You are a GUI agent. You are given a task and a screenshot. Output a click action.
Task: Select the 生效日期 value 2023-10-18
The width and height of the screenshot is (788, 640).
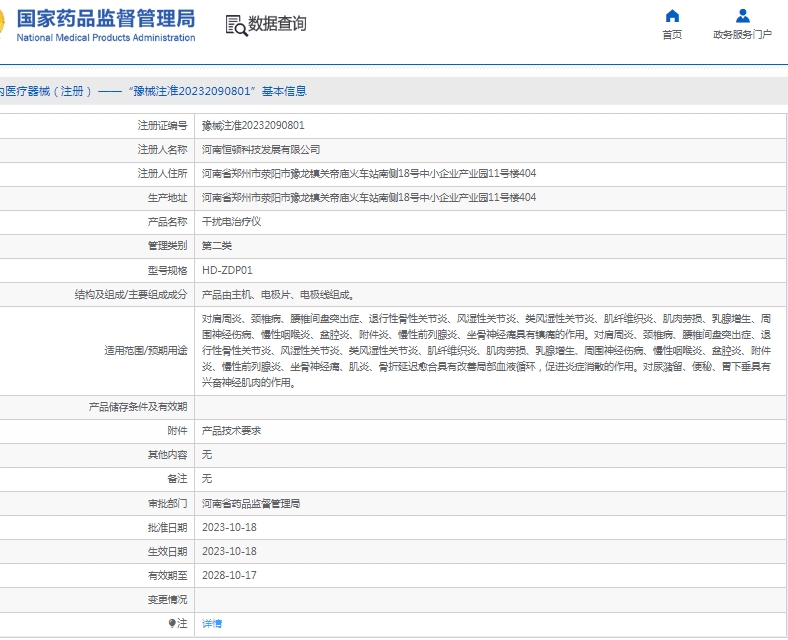pyautogui.click(x=229, y=552)
